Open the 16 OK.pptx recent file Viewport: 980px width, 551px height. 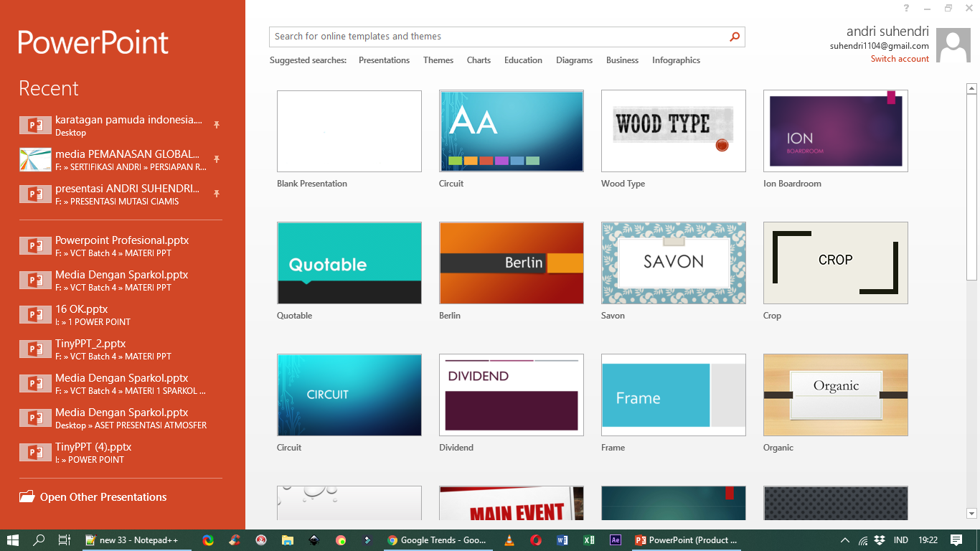point(120,315)
